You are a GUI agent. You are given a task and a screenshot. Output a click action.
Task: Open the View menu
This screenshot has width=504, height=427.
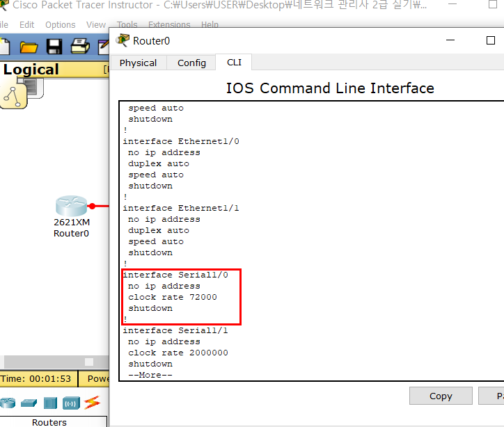point(96,25)
